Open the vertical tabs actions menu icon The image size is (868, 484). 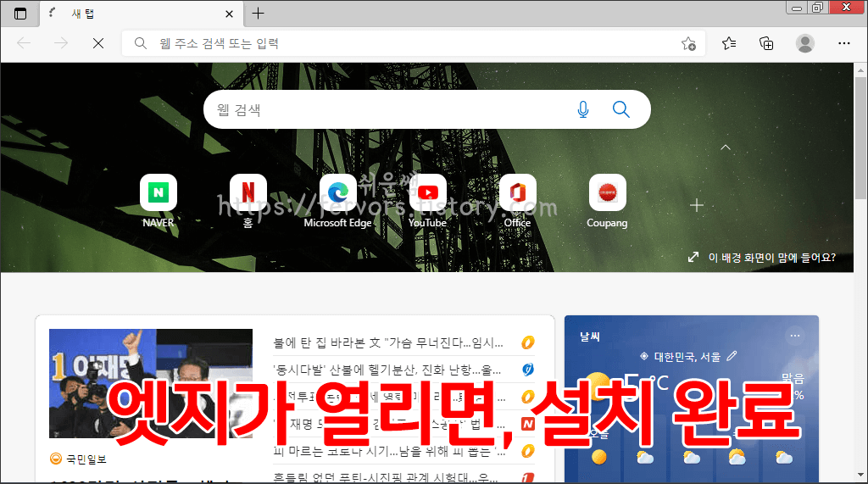pyautogui.click(x=20, y=14)
